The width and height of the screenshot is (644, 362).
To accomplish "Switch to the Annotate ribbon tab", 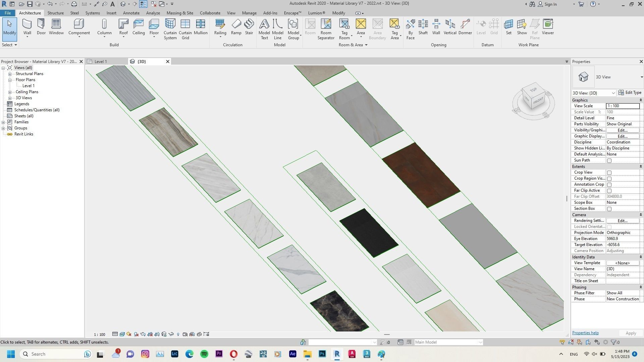I will click(x=131, y=13).
